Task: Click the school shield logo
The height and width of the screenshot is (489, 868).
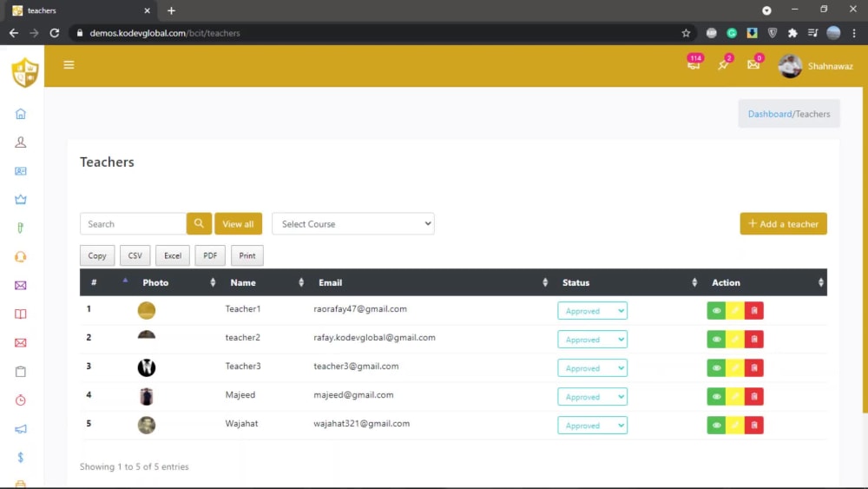Action: pyautogui.click(x=25, y=72)
